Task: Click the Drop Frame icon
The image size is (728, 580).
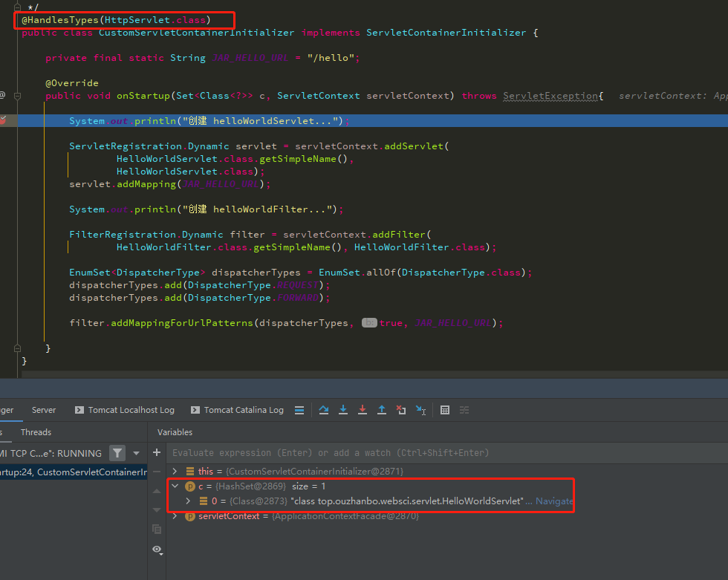Action: pos(401,410)
